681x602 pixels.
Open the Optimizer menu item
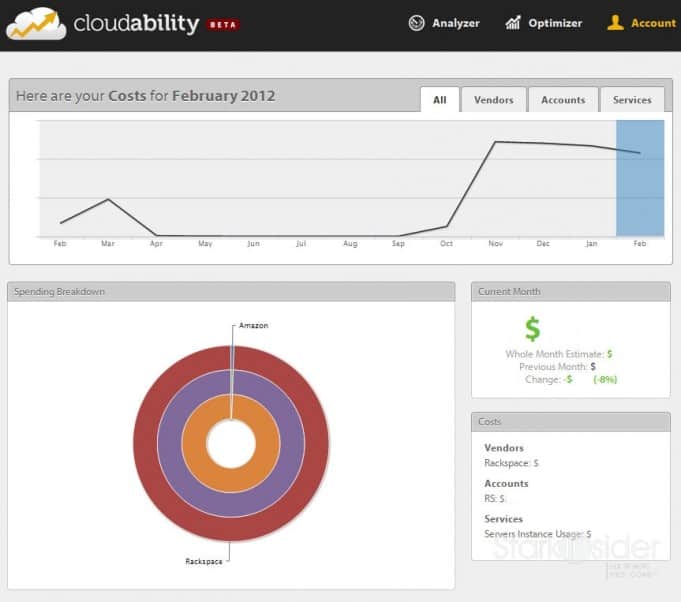coord(555,23)
